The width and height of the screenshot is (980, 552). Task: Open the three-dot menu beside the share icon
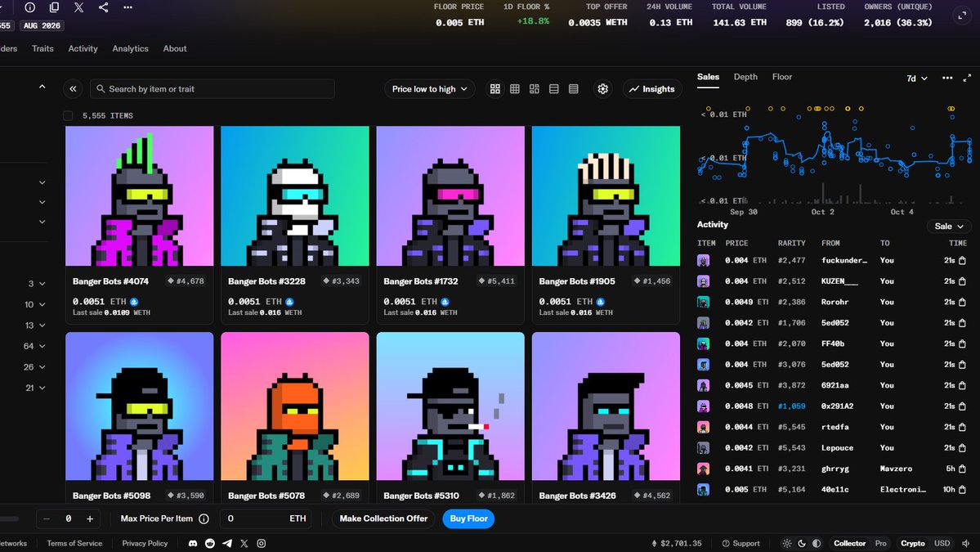point(128,7)
